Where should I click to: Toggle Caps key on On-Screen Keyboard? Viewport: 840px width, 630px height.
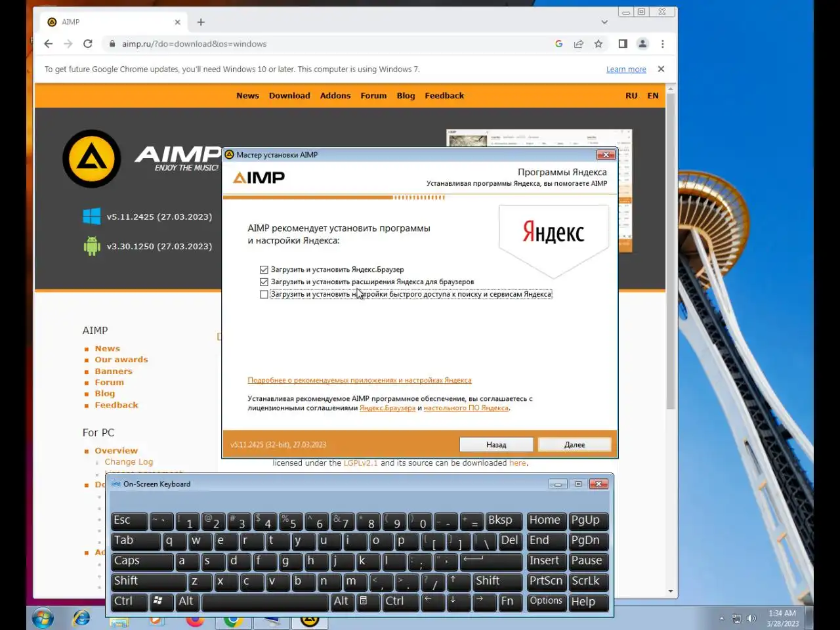142,561
